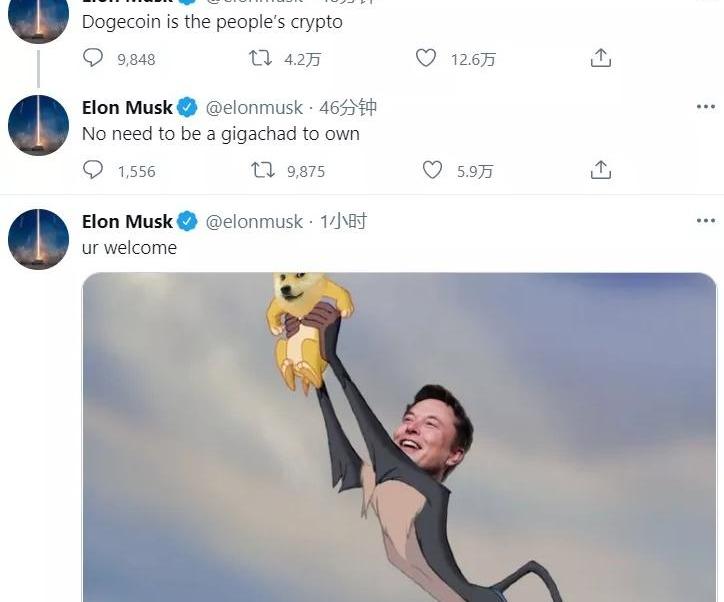Open the verified badge on the gigachad tweet

click(187, 108)
